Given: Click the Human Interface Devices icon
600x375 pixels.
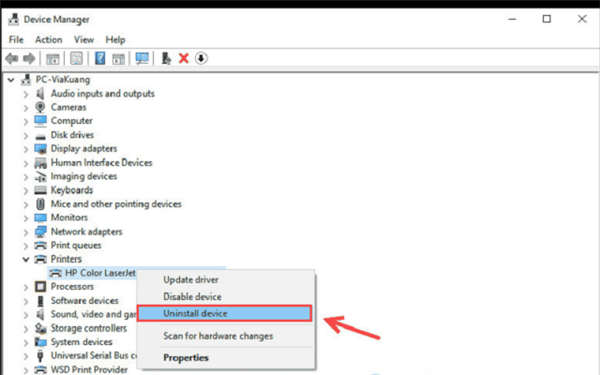Looking at the screenshot, I should coord(40,163).
